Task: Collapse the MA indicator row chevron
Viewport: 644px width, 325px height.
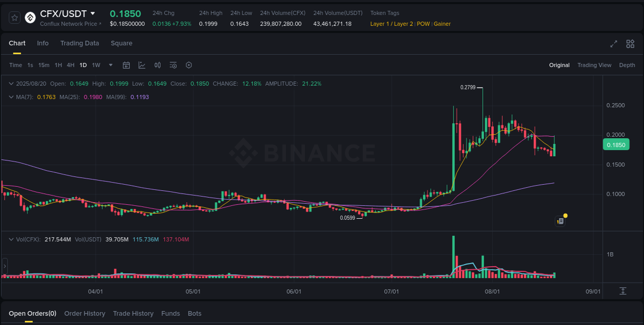Action: 11,96
